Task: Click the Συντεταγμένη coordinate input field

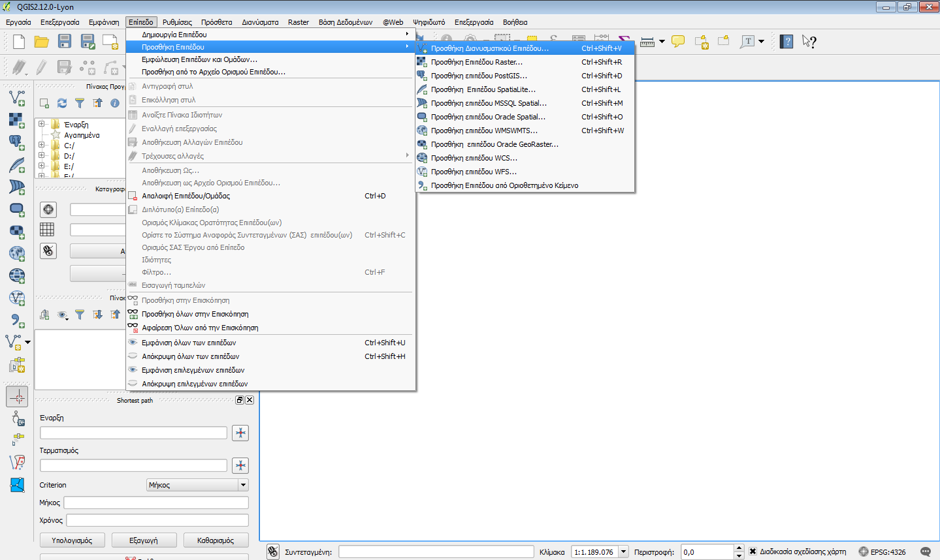Action: (x=436, y=552)
